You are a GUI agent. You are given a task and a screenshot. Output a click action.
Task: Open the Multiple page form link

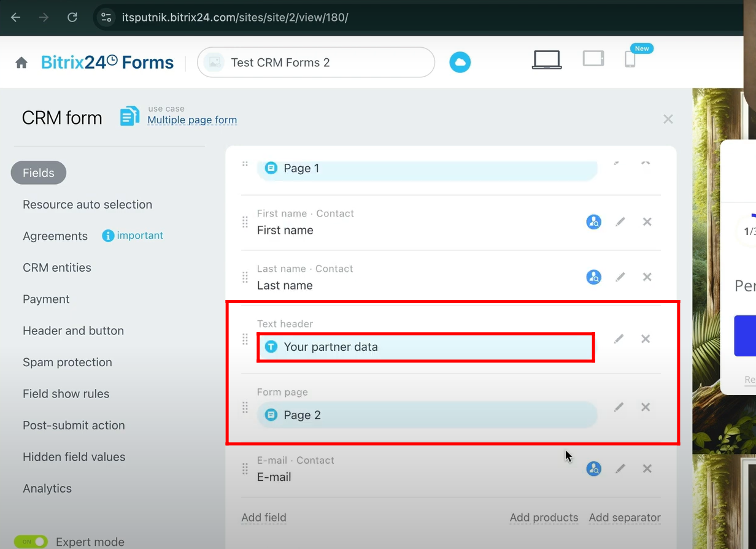(192, 120)
